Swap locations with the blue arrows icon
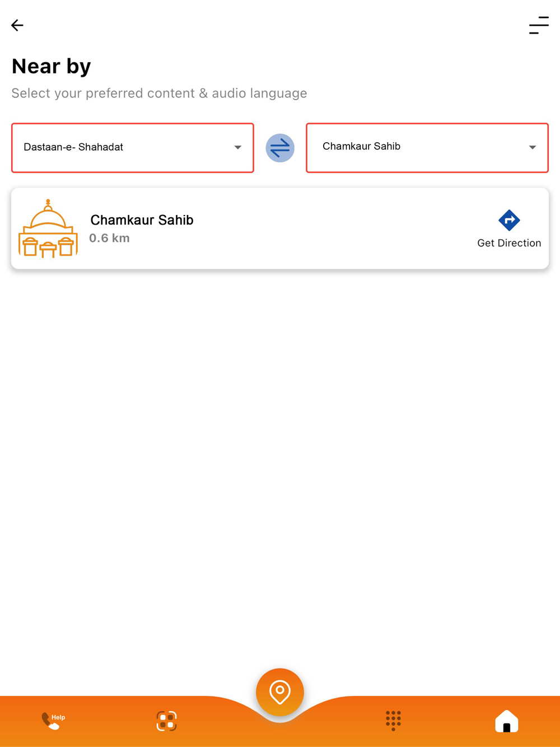Image resolution: width=560 pixels, height=747 pixels. click(280, 148)
